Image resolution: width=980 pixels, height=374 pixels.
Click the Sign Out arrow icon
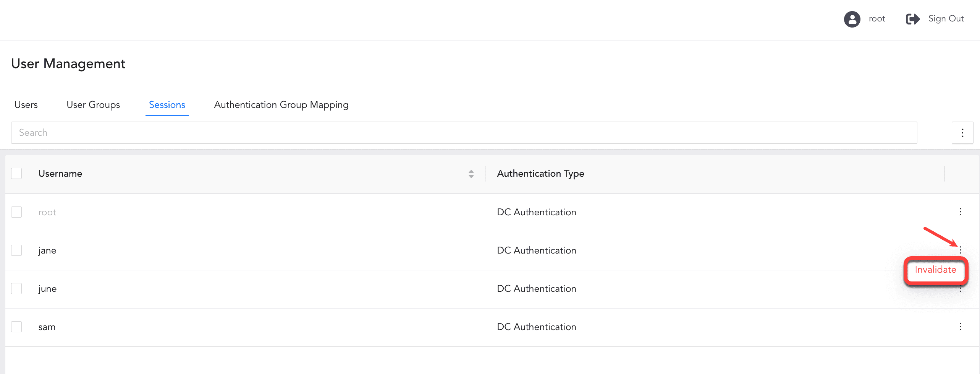click(x=912, y=19)
